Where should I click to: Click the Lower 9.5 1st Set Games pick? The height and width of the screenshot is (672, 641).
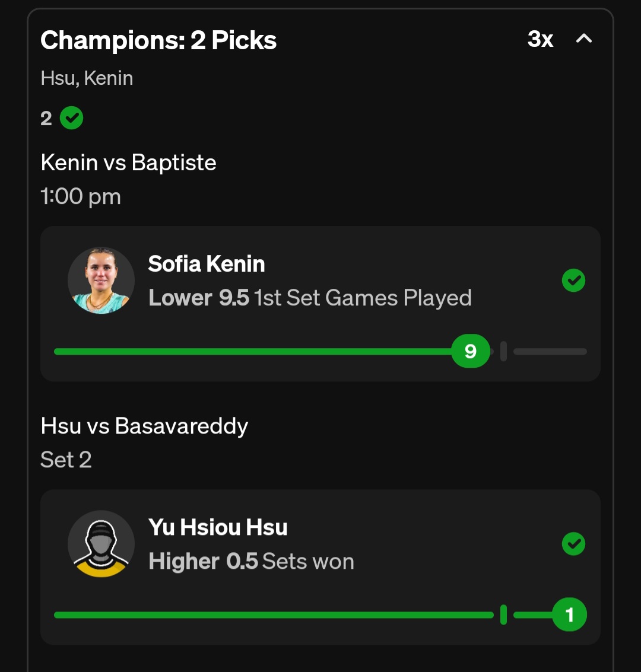tap(310, 298)
